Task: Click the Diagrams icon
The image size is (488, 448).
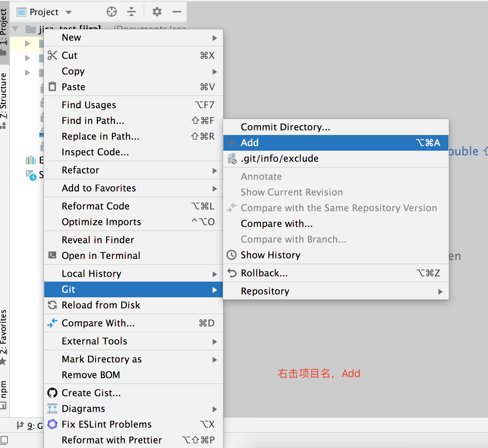Action: pos(52,408)
